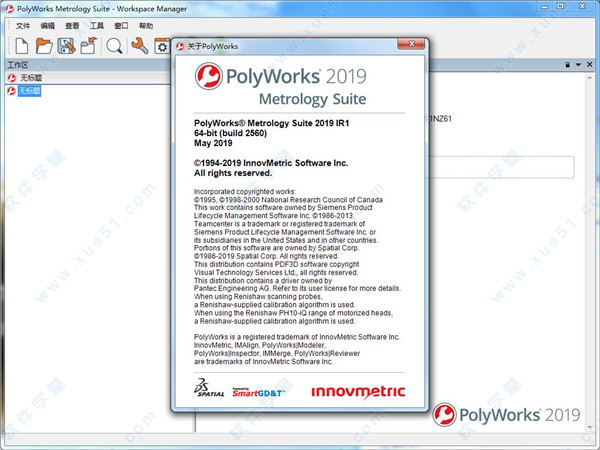Viewport: 600px width, 450px height.
Task: Click the 'May 2019' text
Action: (x=213, y=143)
